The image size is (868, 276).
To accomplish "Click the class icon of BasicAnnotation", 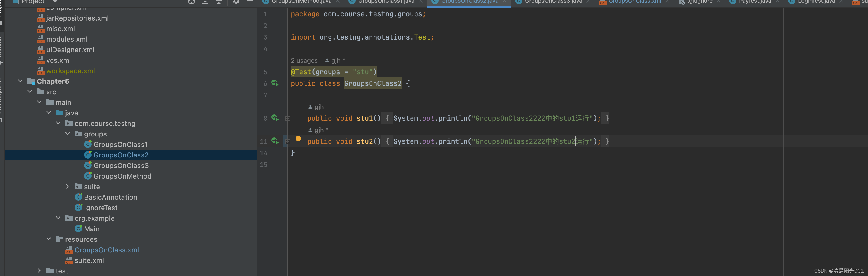I will (x=78, y=197).
